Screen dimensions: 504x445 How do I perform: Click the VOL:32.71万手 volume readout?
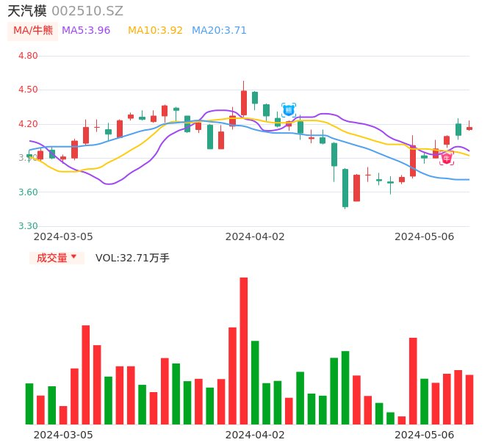tap(132, 258)
